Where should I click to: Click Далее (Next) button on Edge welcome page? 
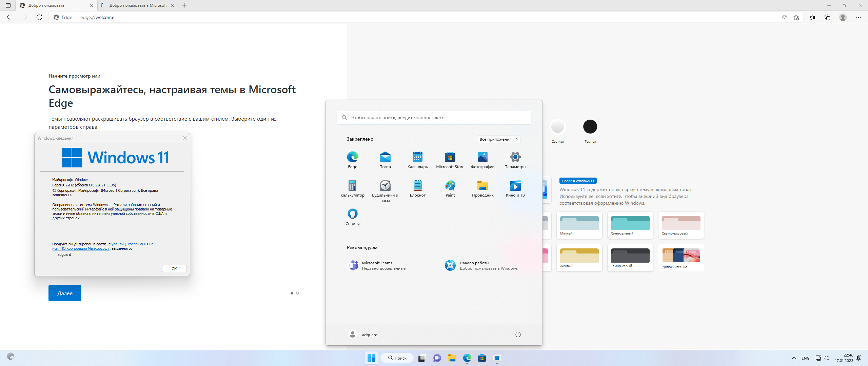click(64, 293)
